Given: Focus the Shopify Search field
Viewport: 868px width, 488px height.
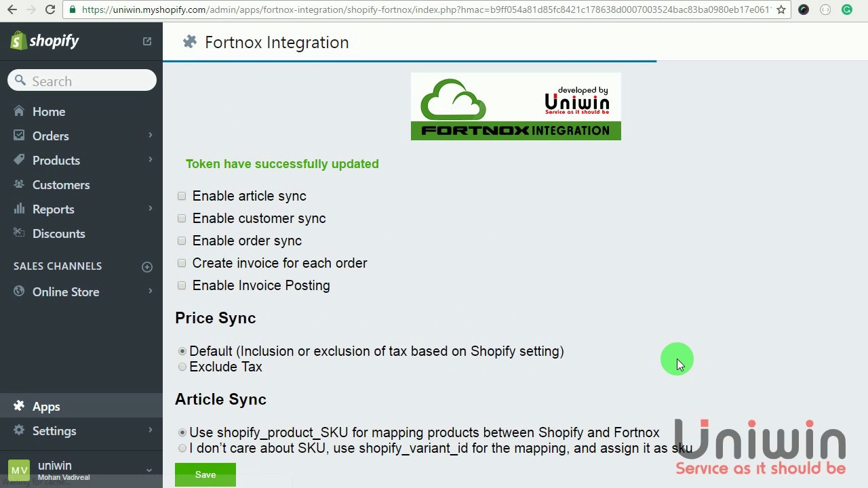Looking at the screenshot, I should (82, 81).
